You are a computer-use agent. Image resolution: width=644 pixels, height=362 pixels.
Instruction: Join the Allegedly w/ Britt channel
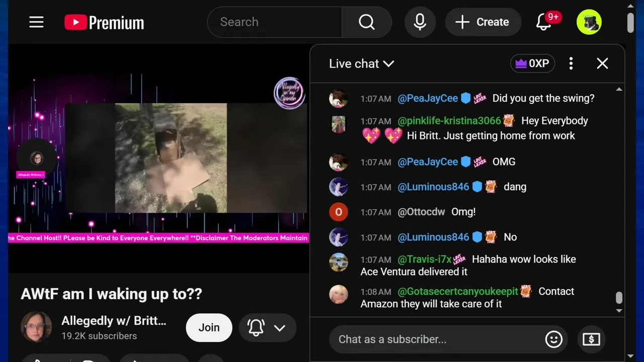209,328
